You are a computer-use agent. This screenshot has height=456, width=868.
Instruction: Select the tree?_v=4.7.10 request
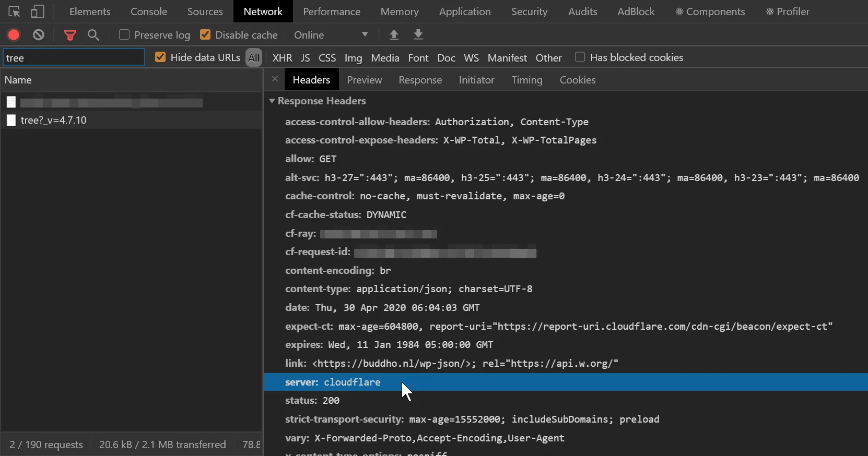(54, 120)
